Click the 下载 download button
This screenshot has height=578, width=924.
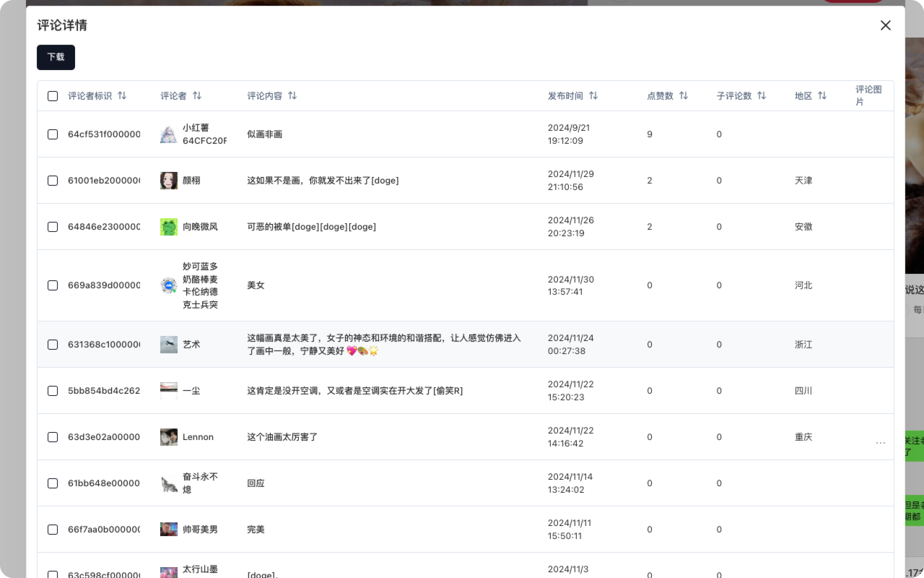click(x=56, y=57)
